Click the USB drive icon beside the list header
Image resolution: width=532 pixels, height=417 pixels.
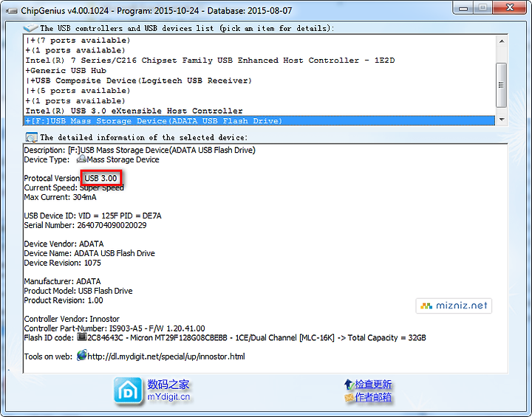tap(30, 28)
